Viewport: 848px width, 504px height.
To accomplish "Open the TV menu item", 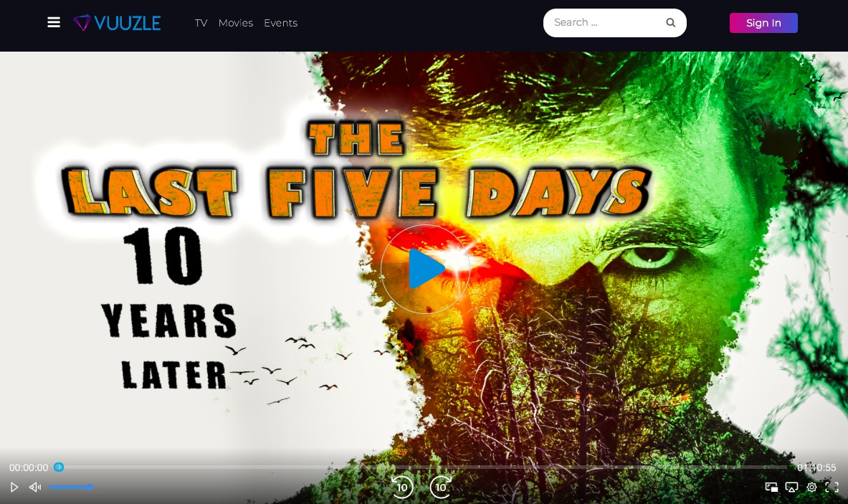I will tap(201, 23).
